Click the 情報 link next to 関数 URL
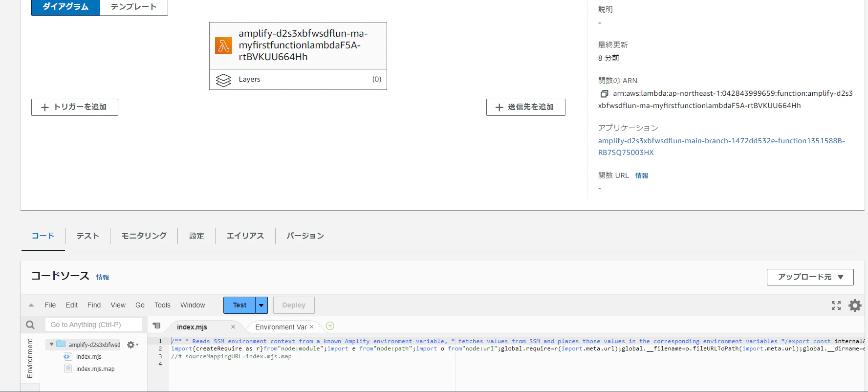The width and height of the screenshot is (868, 392). (x=642, y=175)
